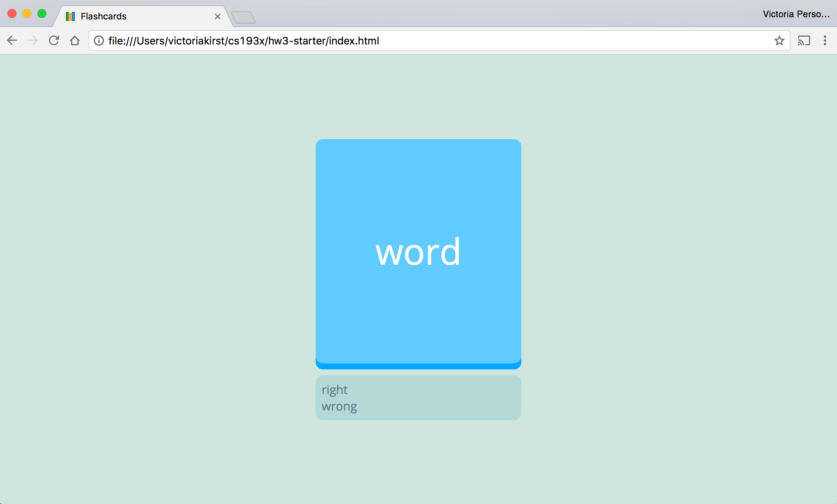The height and width of the screenshot is (504, 837).
Task: Open the home page via home icon
Action: click(75, 40)
